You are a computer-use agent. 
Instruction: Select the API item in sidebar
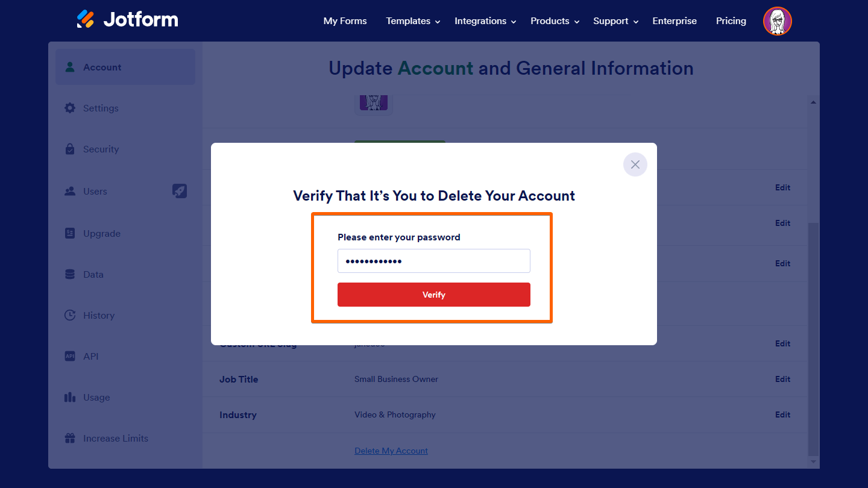[90, 357]
